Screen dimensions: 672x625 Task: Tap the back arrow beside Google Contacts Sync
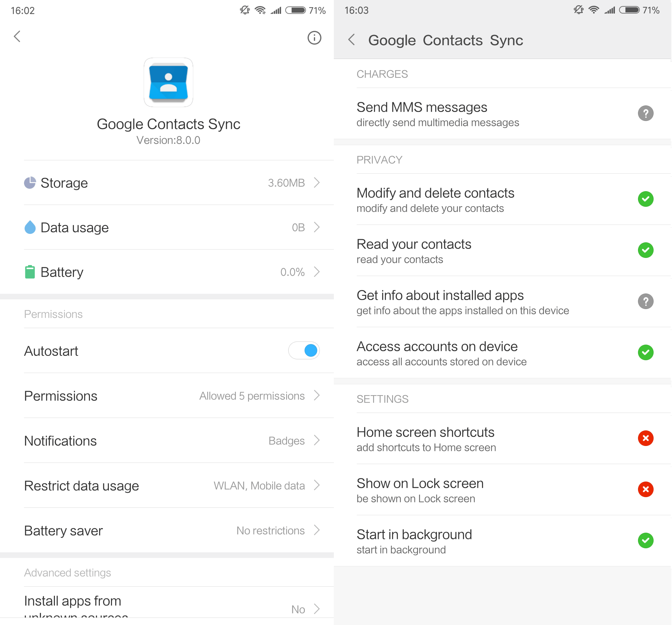(352, 40)
